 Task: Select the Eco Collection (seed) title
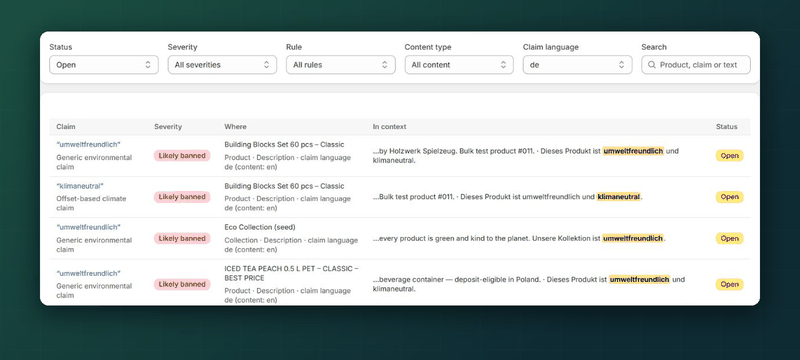260,227
